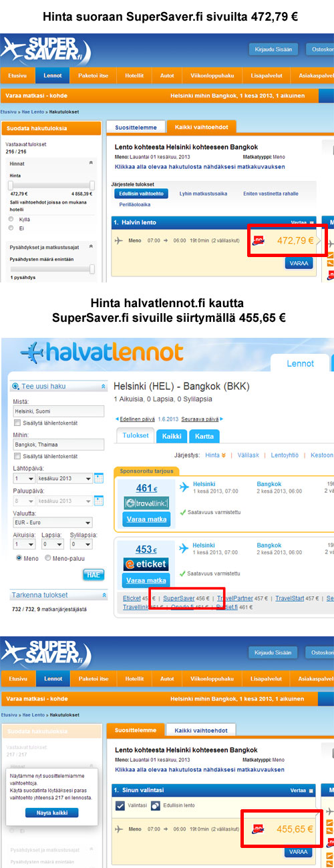Click the left Hinta slider handle
The width and height of the screenshot is (334, 868).
pos(11,185)
